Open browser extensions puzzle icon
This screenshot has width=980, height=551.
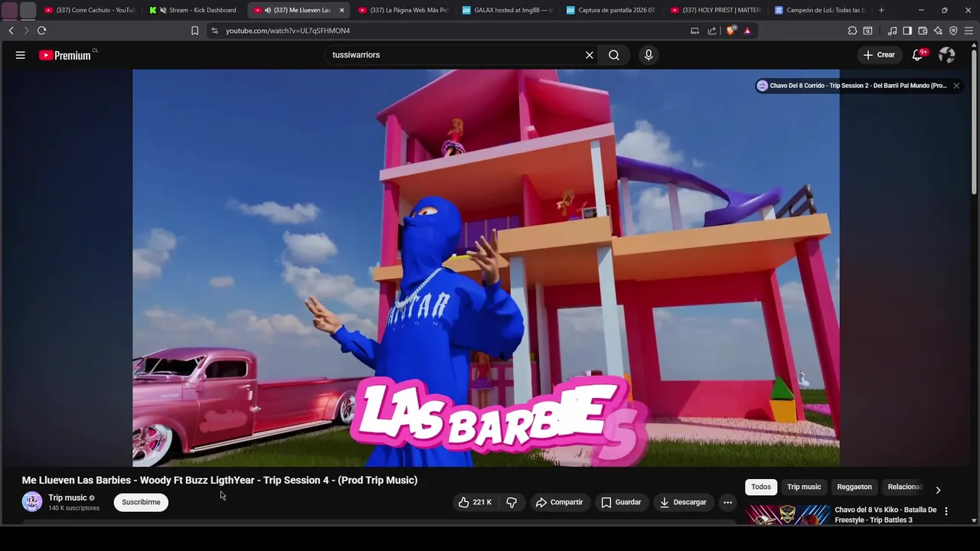click(852, 31)
